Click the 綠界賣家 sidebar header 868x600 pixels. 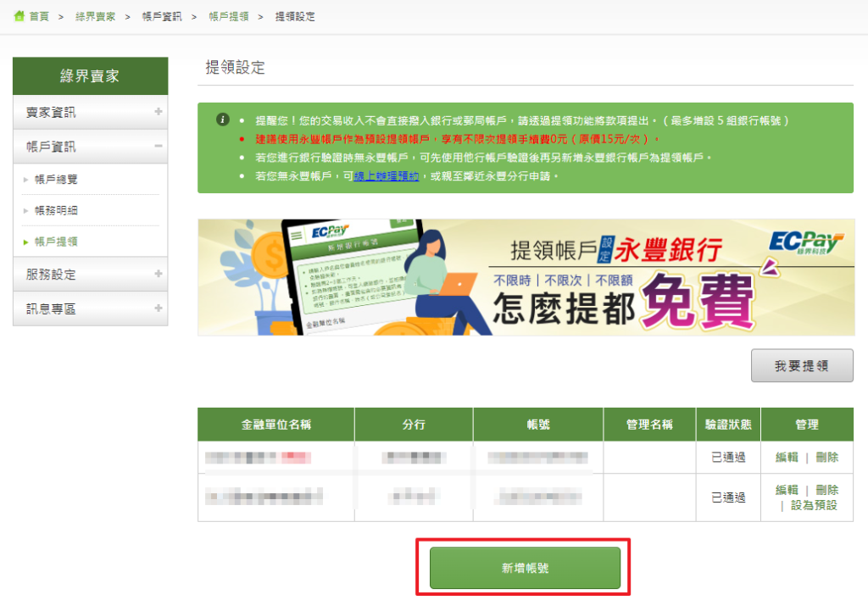[90, 75]
